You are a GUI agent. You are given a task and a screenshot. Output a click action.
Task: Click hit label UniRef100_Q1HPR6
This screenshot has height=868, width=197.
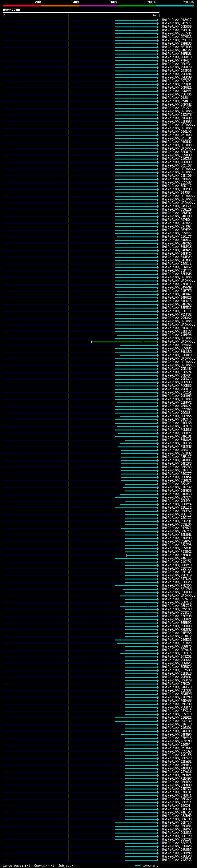pyautogui.click(x=177, y=335)
